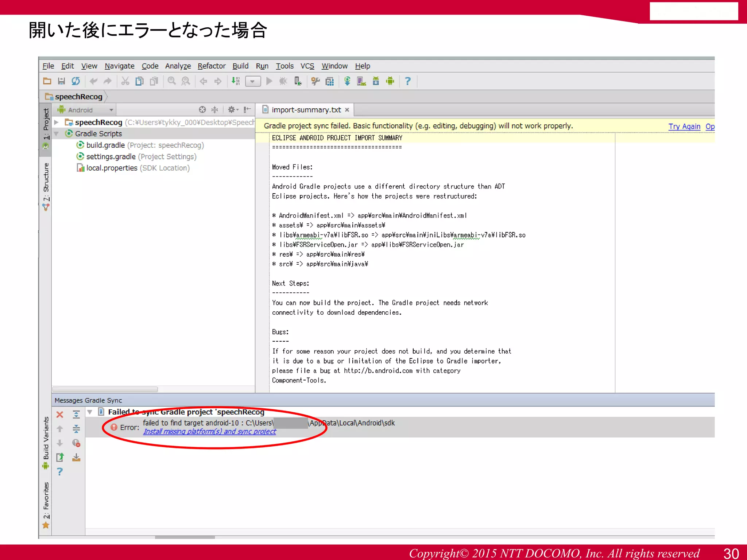Screen dimensions: 747x560
Task: Click the Messages panel help icon
Action: point(60,472)
